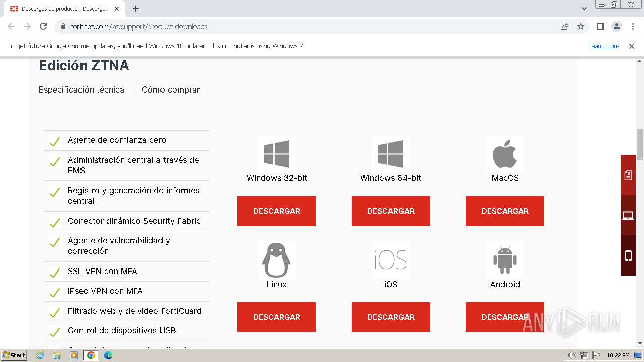
Task: Download the iOS client
Action: pyautogui.click(x=391, y=317)
